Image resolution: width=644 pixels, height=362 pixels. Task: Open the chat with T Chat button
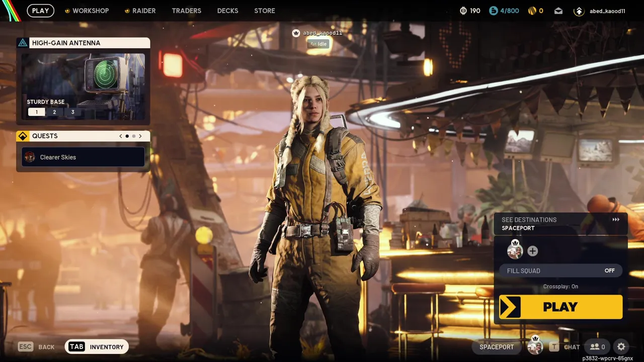pos(565,347)
